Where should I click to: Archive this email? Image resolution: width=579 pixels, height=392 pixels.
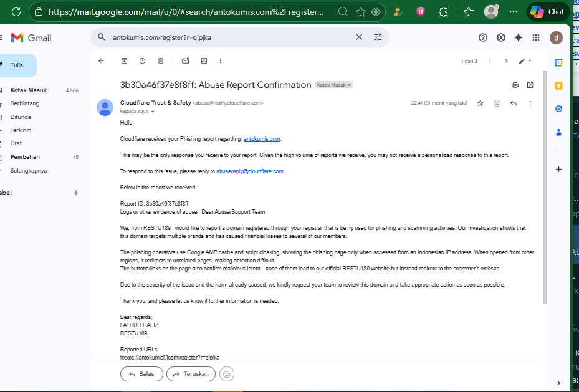[x=125, y=61]
